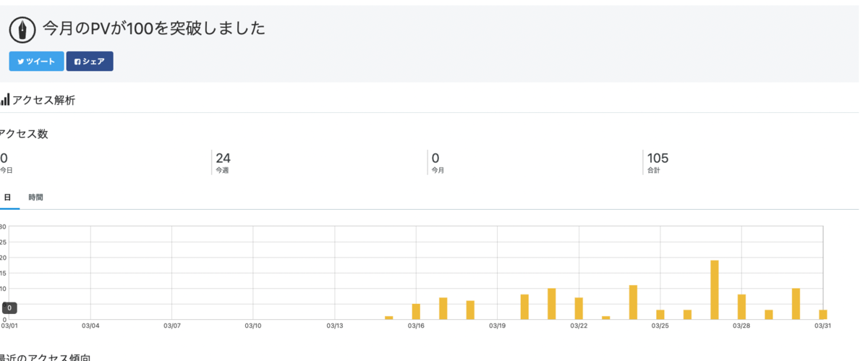Image resolution: width=868 pixels, height=361 pixels.
Task: Click the 0 tooltip marker on chart
Action: [x=9, y=308]
